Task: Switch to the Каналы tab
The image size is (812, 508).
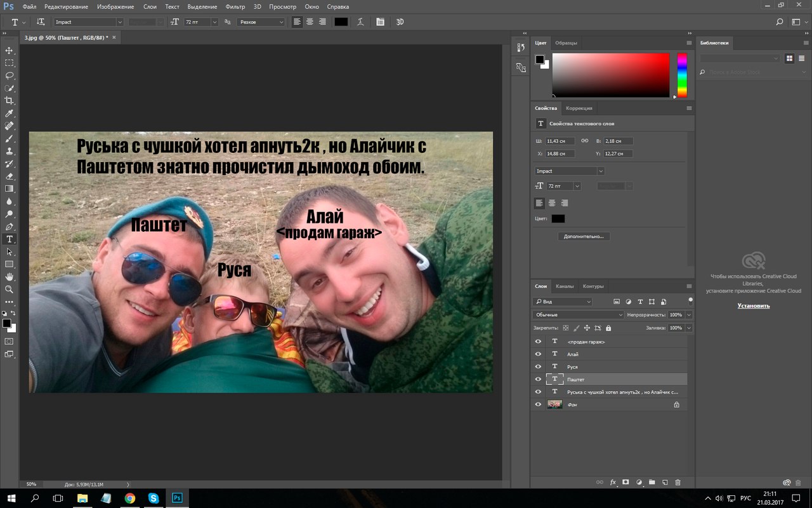Action: click(564, 286)
